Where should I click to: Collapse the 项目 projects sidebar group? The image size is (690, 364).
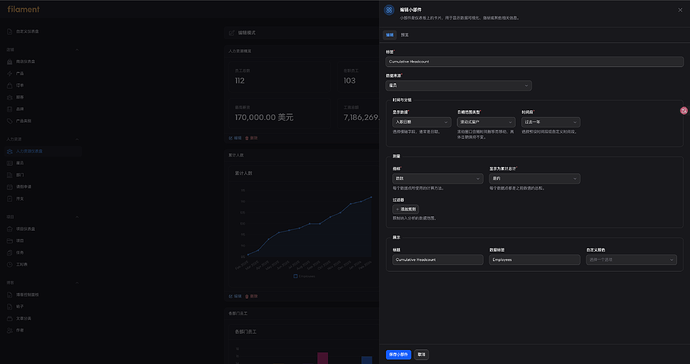[x=77, y=217]
